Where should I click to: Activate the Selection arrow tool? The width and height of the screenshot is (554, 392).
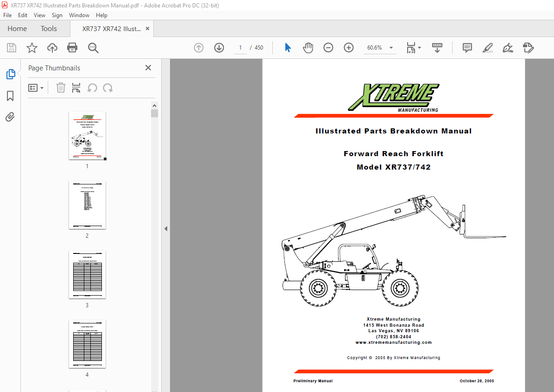288,48
